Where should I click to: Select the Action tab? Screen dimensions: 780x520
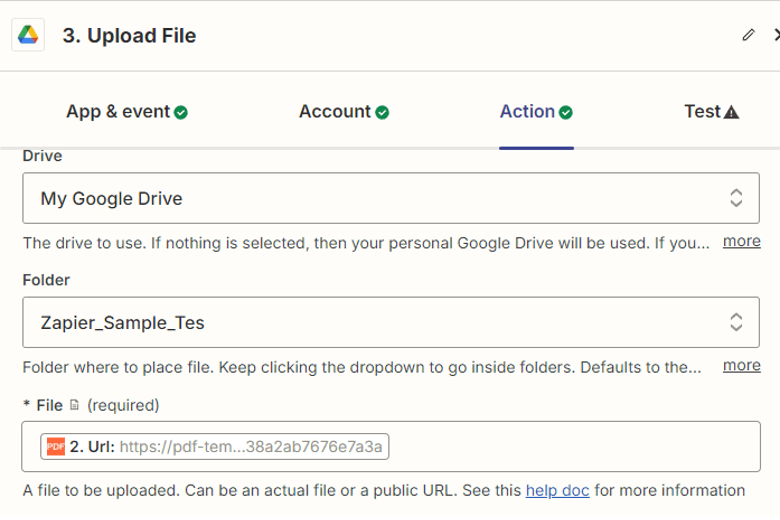(x=527, y=112)
